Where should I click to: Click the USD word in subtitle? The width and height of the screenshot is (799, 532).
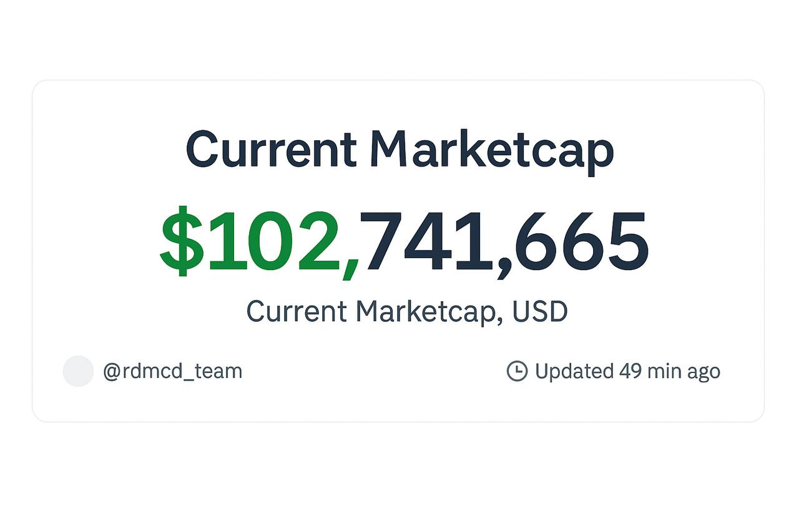[540, 311]
